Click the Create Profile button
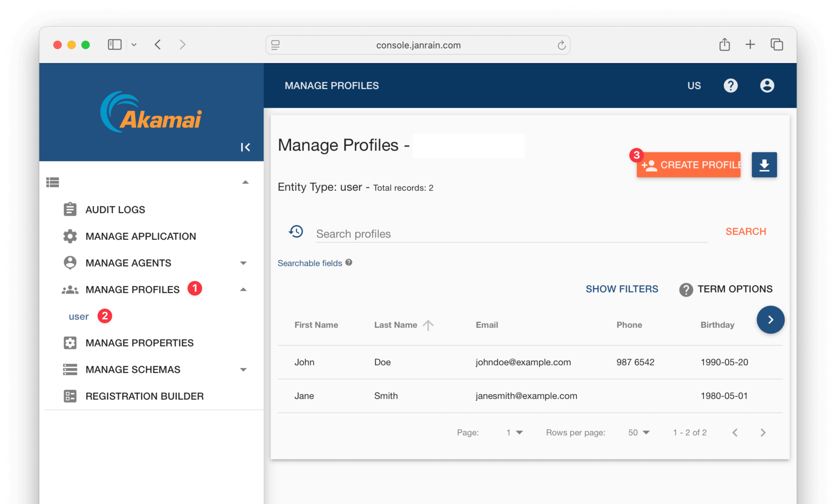The image size is (836, 504). [690, 165]
